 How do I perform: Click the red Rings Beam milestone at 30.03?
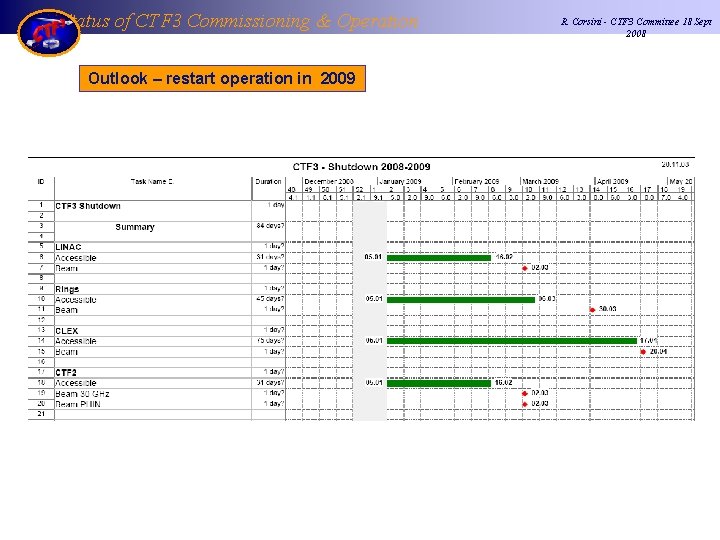pyautogui.click(x=592, y=310)
